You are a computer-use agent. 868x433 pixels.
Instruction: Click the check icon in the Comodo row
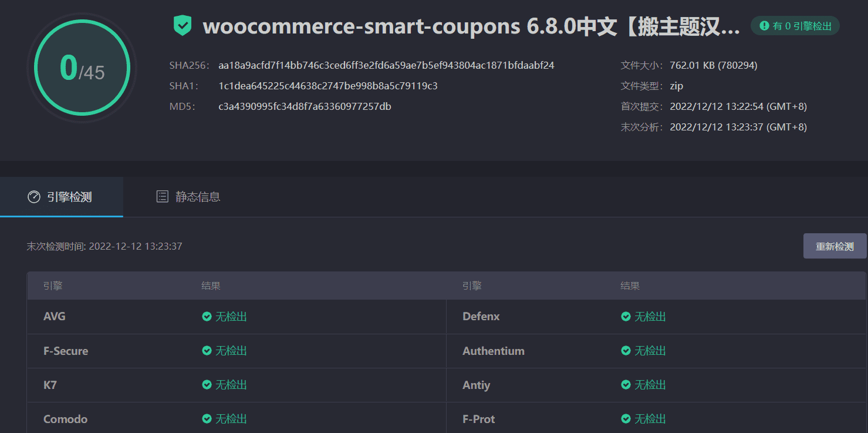pos(207,419)
